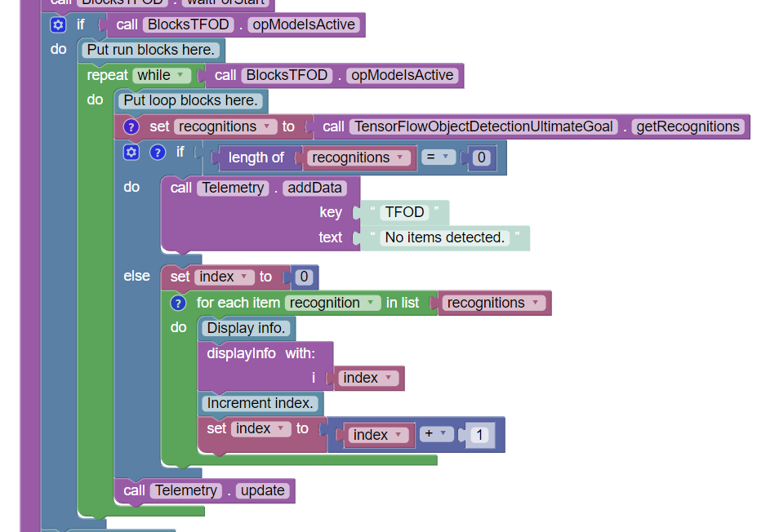Click the question mark icon on the length-of if block
Viewport: 766px width, 532px height.
[x=158, y=152]
